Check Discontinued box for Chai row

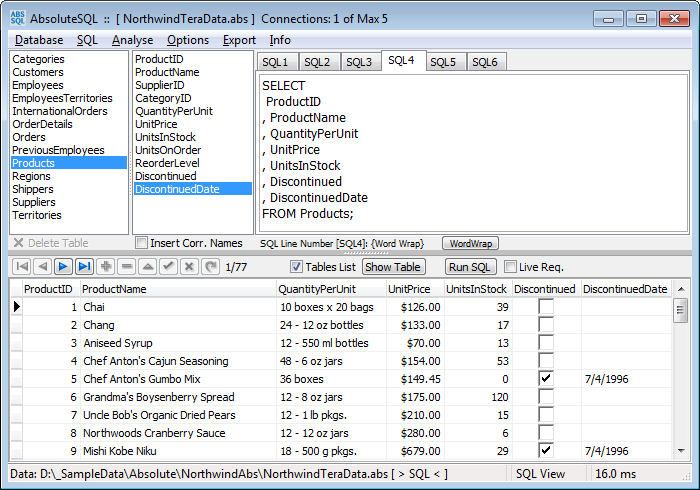(546, 307)
